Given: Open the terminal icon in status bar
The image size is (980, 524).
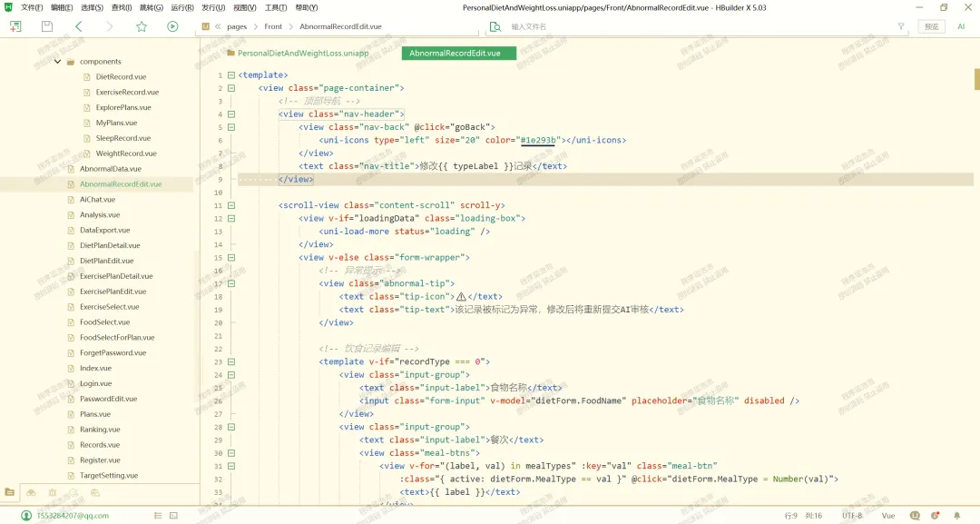Looking at the screenshot, I should click(173, 515).
